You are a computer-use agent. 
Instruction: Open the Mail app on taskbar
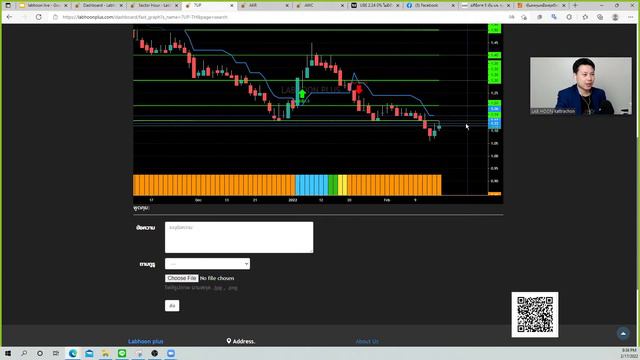coord(89,353)
